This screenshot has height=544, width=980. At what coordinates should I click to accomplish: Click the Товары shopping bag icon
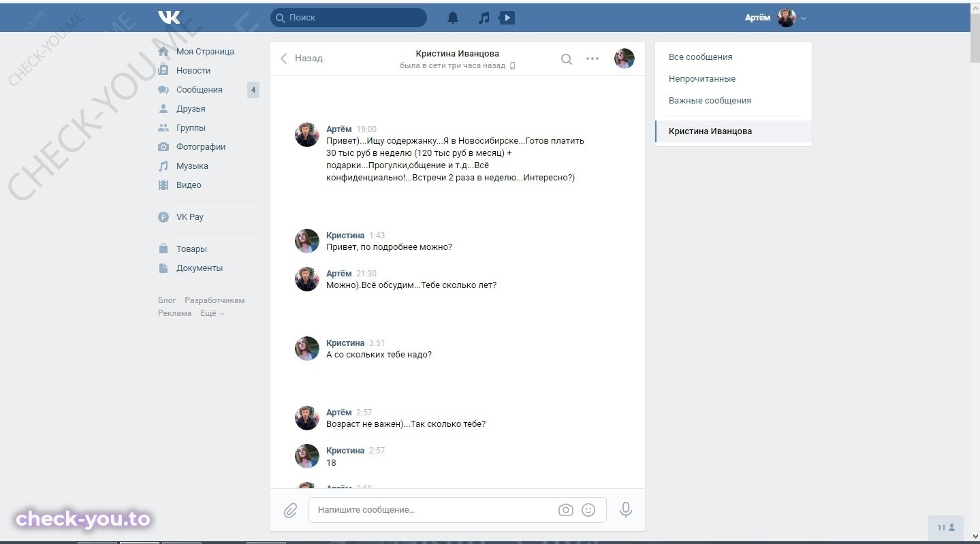pos(163,249)
